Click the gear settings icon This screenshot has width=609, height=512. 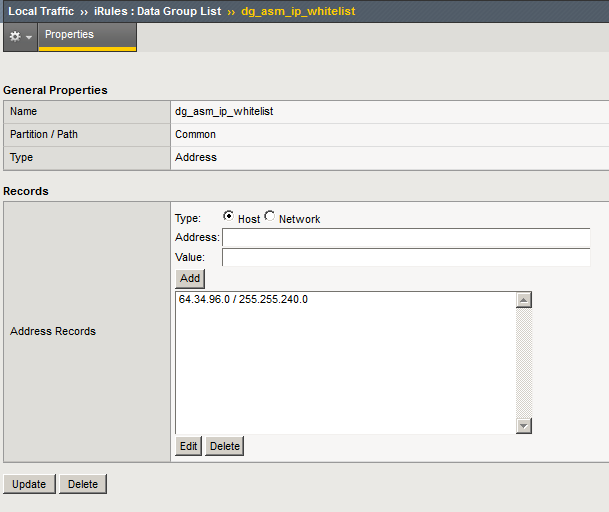[14, 36]
